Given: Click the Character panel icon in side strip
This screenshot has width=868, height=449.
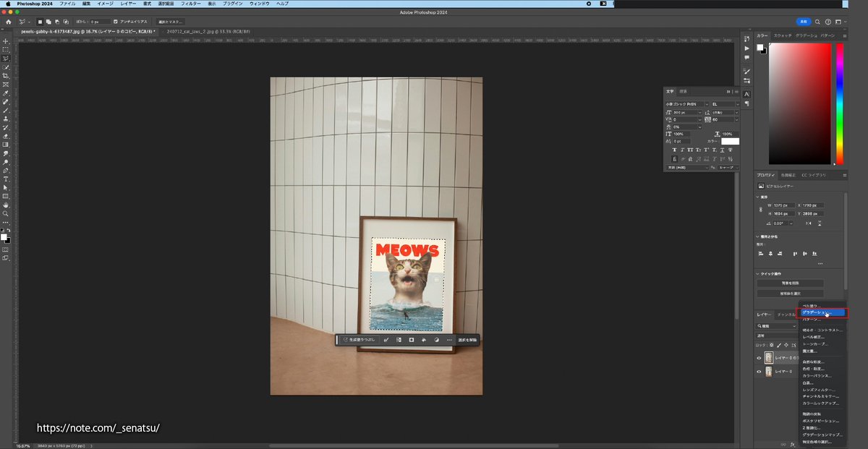Looking at the screenshot, I should point(747,94).
